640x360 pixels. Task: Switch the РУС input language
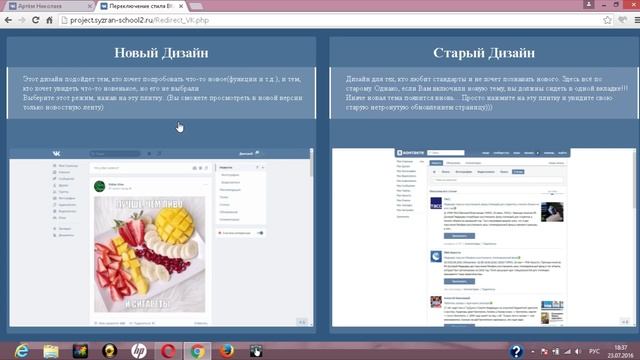[594, 351]
